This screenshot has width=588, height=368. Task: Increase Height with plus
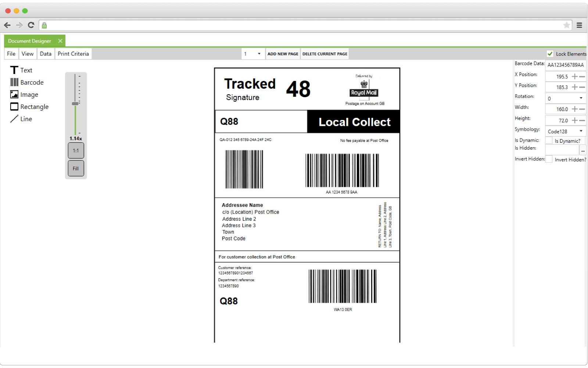[x=575, y=120]
